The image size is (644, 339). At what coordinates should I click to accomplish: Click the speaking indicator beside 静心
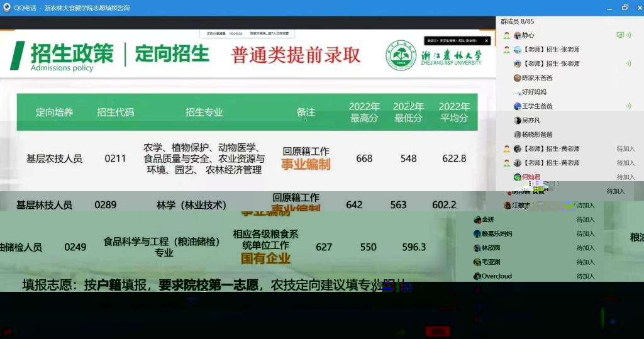click(628, 35)
